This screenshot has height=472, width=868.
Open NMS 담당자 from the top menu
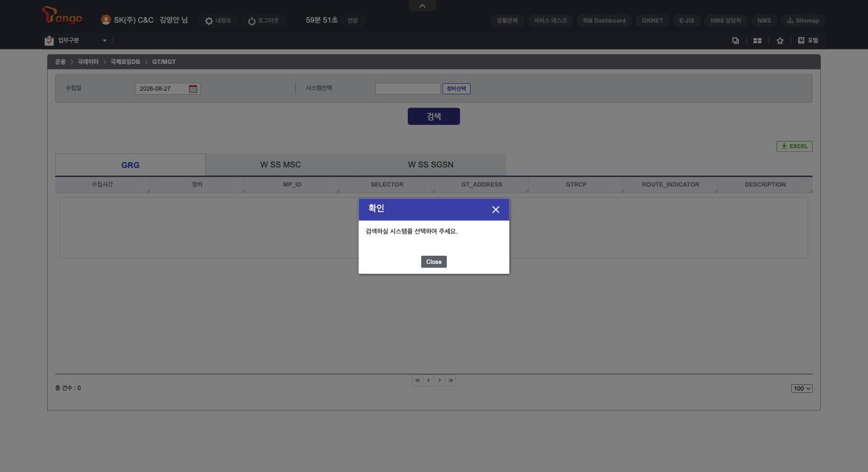pos(726,20)
